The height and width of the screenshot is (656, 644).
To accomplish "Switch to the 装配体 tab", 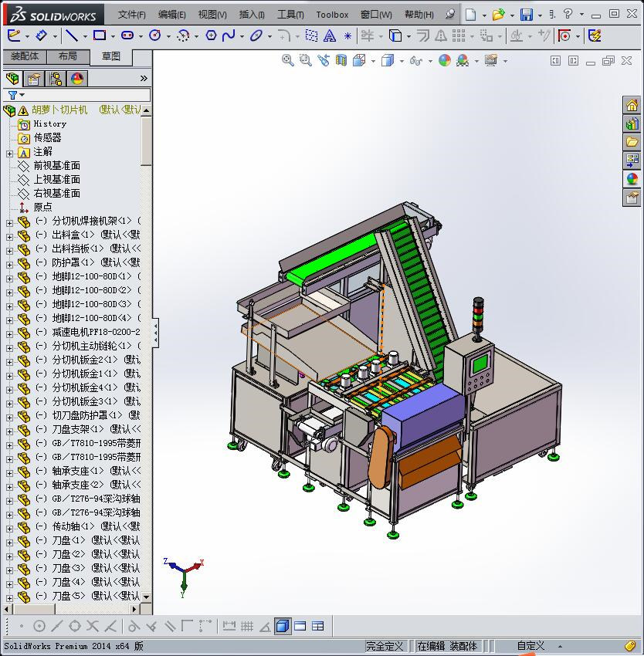I will [x=25, y=56].
